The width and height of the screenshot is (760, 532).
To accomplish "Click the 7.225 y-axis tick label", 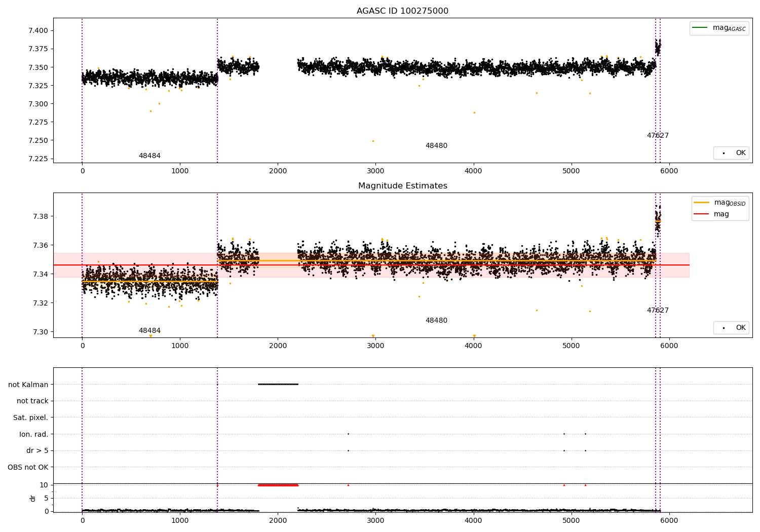I will click(x=39, y=159).
